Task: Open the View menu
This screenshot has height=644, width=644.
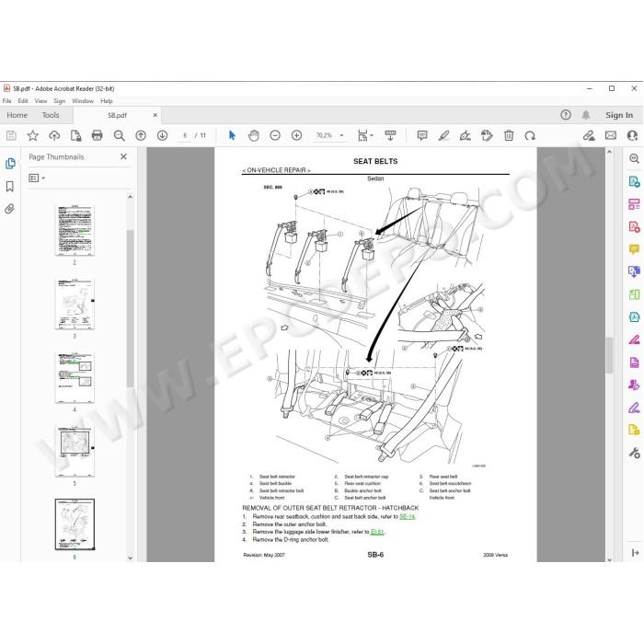Action: tap(40, 101)
